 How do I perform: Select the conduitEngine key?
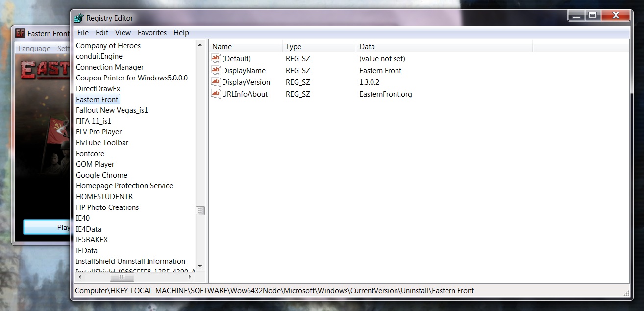pos(99,56)
